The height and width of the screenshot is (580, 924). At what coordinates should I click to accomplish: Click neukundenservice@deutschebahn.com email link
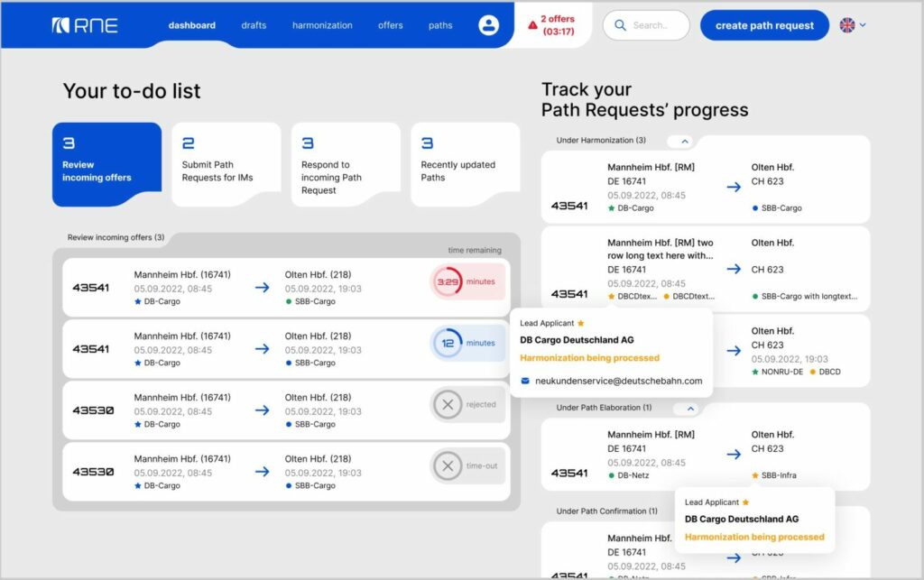point(618,381)
